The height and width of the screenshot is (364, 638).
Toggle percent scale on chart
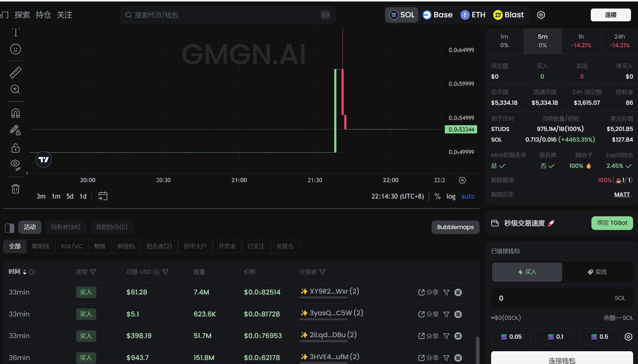click(x=437, y=196)
